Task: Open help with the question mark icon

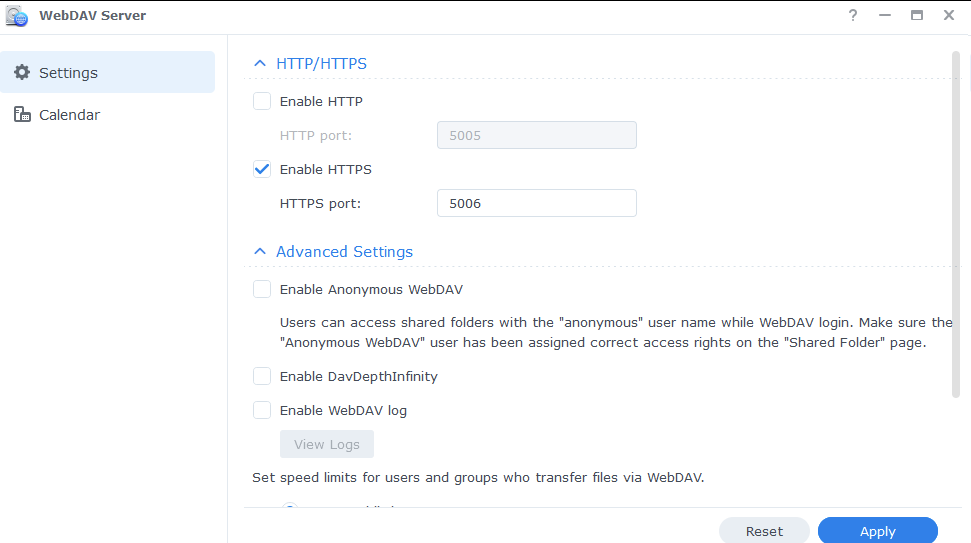Action: [853, 16]
